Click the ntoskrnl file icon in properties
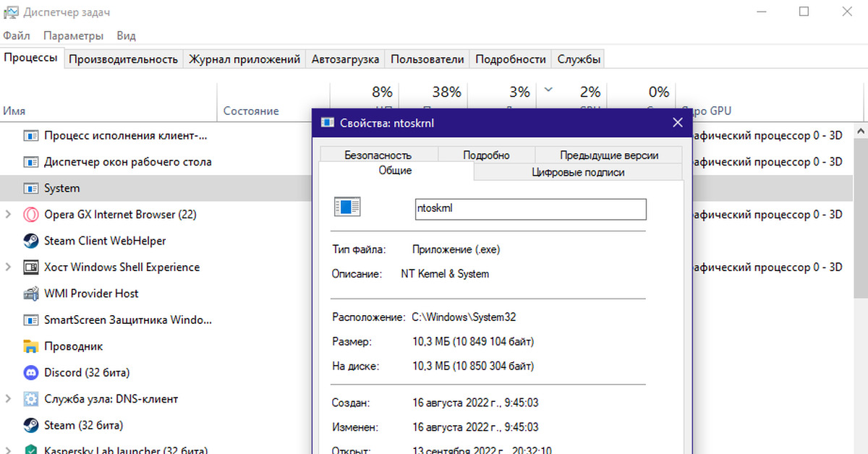The height and width of the screenshot is (454, 868). coord(347,206)
